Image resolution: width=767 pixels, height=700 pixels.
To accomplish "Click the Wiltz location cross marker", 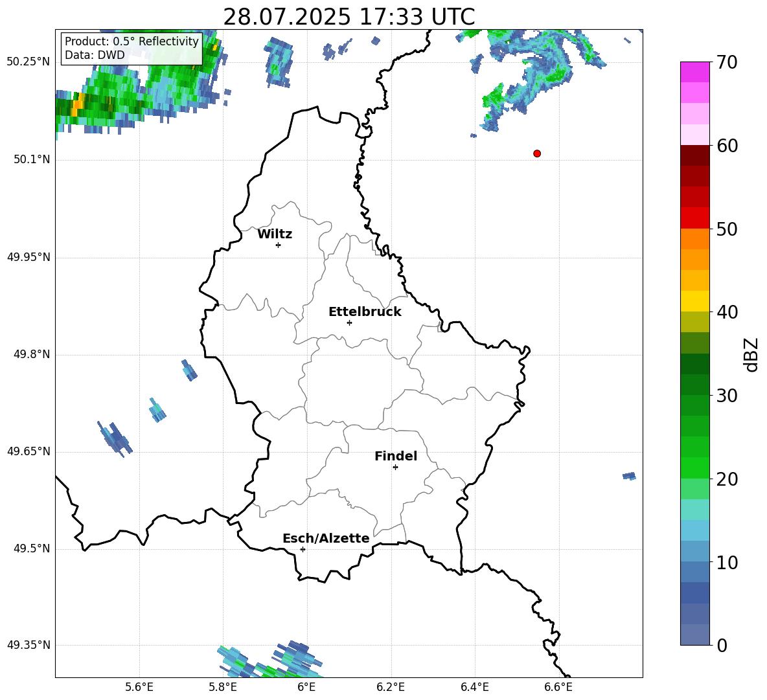I will point(279,245).
